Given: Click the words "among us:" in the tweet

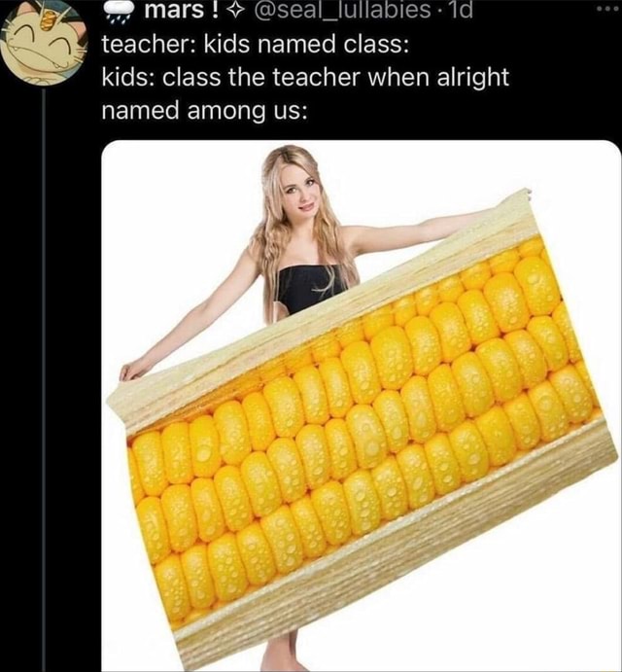Looking at the screenshot, I should tap(247, 112).
